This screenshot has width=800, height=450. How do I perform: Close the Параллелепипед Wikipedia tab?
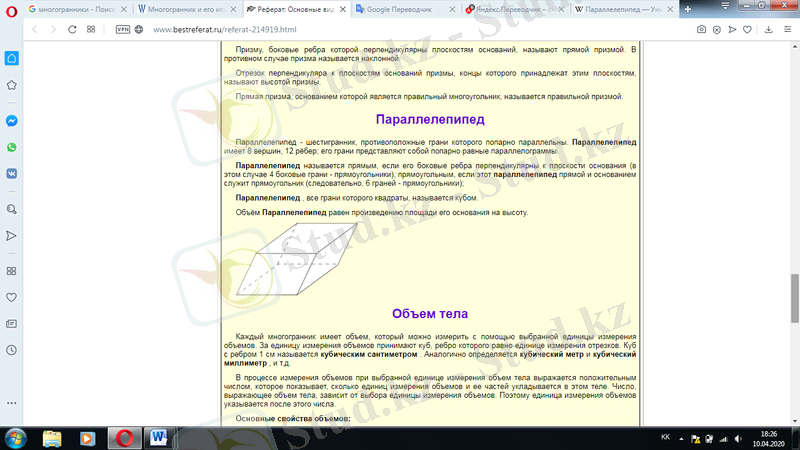[670, 9]
